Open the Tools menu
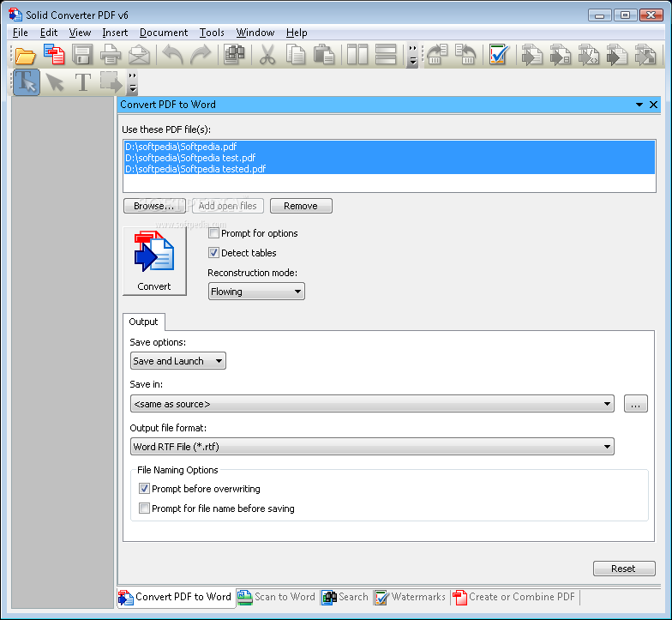The image size is (672, 620). coord(212,33)
